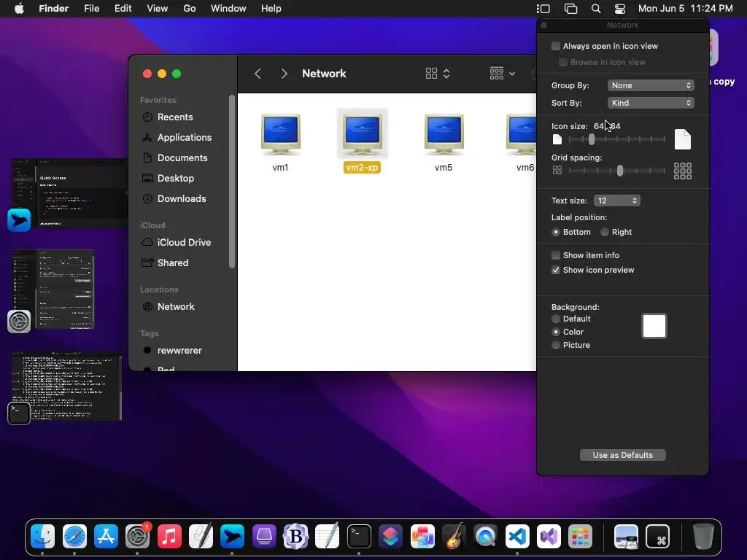Open the Sort By dropdown
The height and width of the screenshot is (560, 747).
coord(651,103)
